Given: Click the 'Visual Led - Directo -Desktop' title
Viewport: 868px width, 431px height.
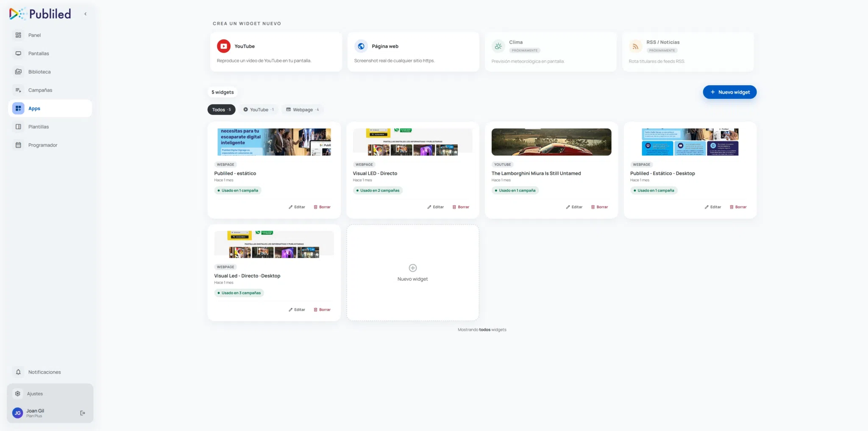Looking at the screenshot, I should click(x=247, y=276).
